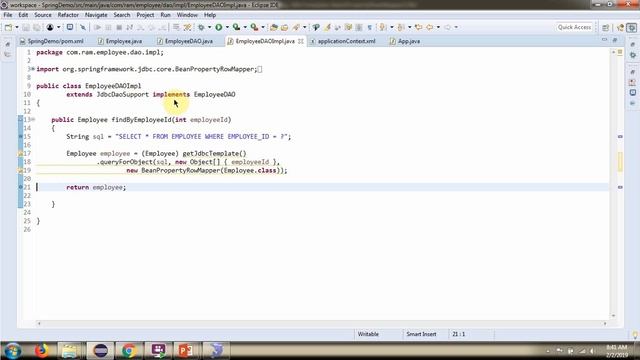The width and height of the screenshot is (640, 360).
Task: Click the Save All toolbar icon
Action: click(x=37, y=27)
